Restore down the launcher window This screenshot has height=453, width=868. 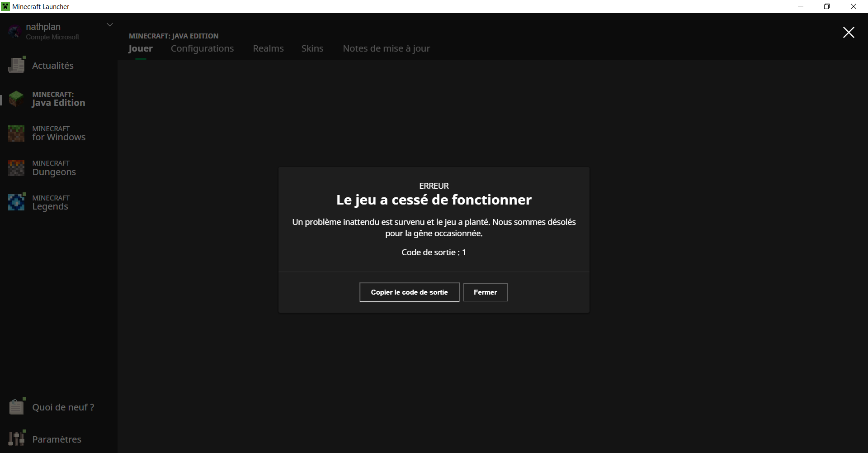pos(827,6)
